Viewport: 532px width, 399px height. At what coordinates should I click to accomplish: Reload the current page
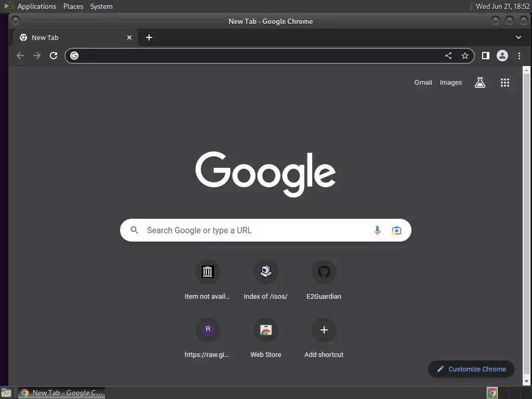click(54, 56)
